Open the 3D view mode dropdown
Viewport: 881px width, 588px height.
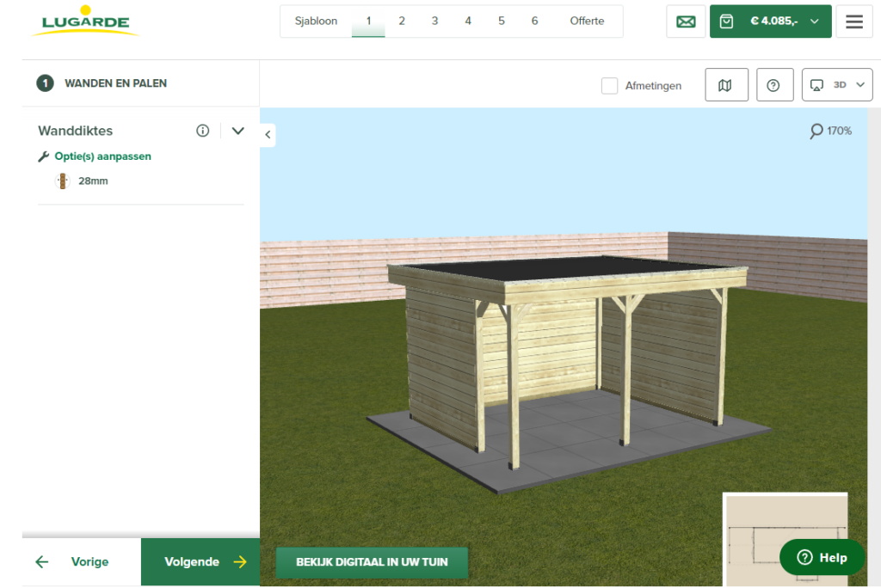click(x=837, y=85)
